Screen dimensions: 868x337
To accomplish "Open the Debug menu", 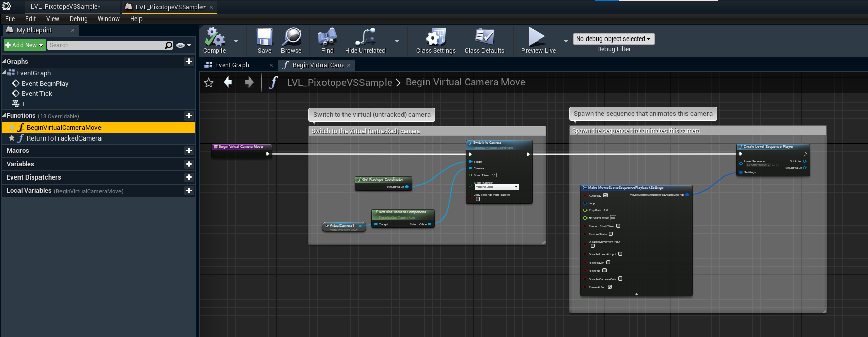I will pyautogui.click(x=78, y=19).
